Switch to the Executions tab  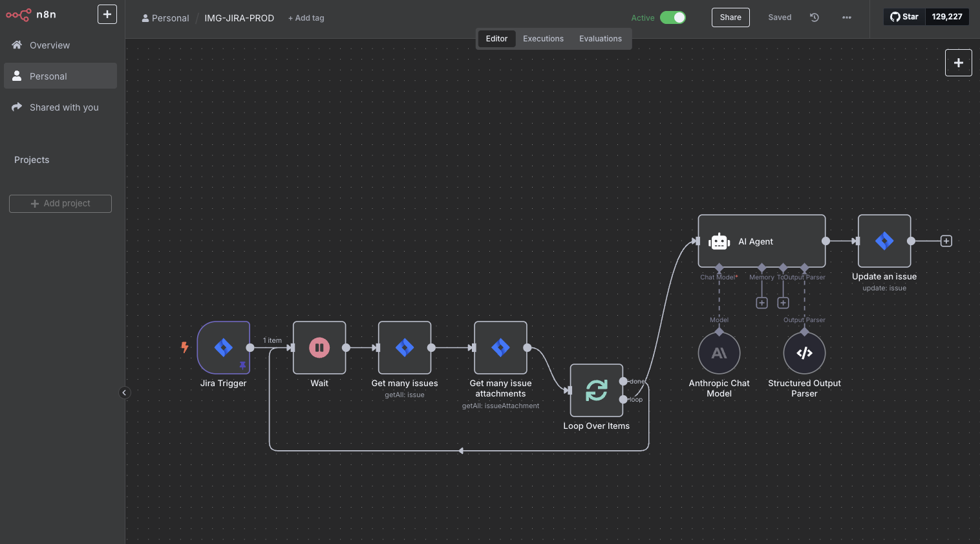(543, 39)
